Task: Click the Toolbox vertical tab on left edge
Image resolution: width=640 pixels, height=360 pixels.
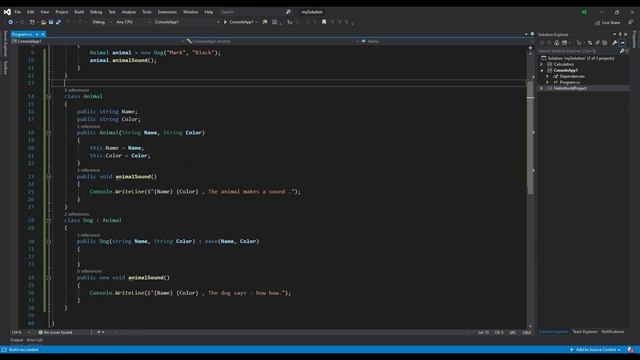Action: click(x=5, y=68)
